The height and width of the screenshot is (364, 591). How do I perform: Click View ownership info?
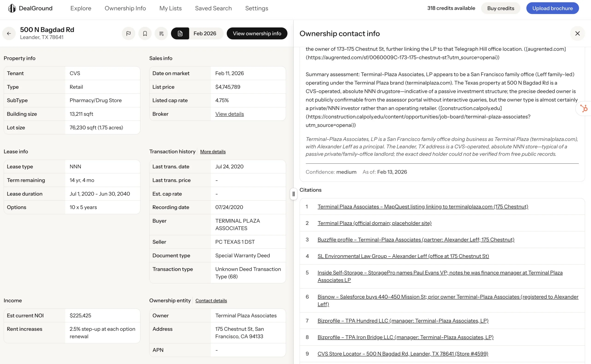(x=257, y=33)
